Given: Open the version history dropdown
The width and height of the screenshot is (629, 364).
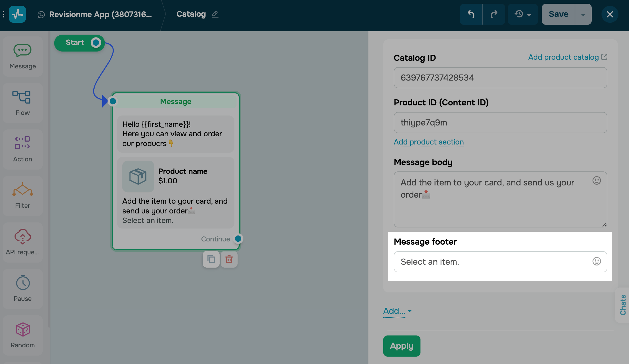Looking at the screenshot, I should click(523, 14).
